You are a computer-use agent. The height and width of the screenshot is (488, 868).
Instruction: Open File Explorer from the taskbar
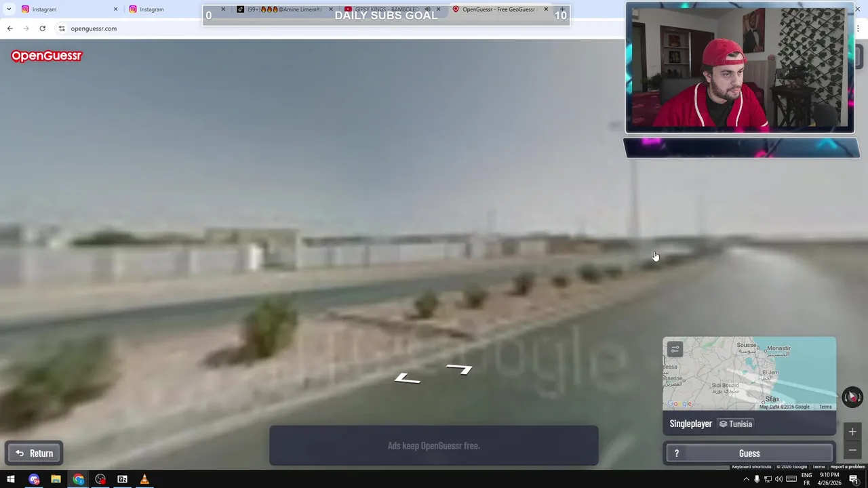point(56,480)
